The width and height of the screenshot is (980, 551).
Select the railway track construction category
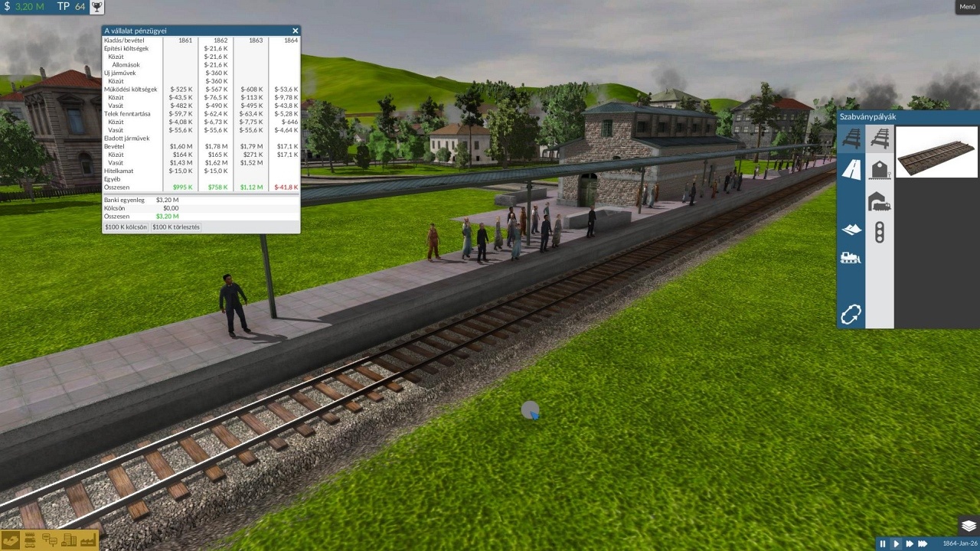coord(851,139)
